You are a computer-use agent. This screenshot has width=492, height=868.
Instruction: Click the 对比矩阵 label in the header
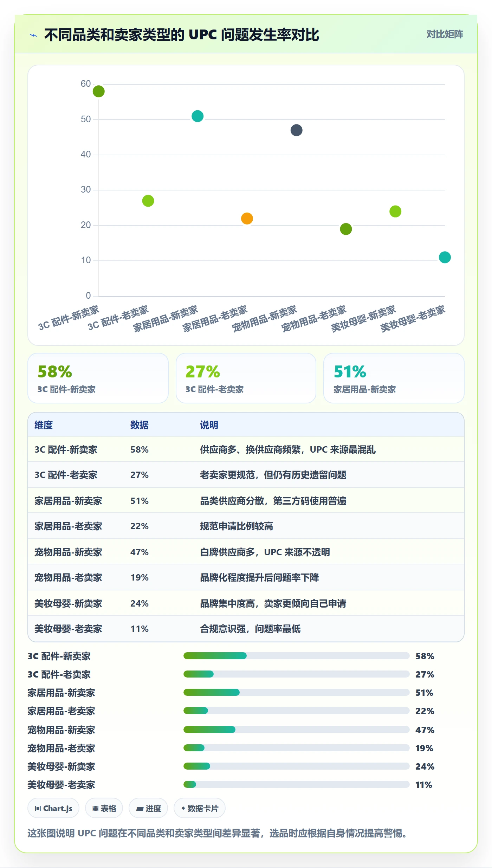(x=445, y=34)
